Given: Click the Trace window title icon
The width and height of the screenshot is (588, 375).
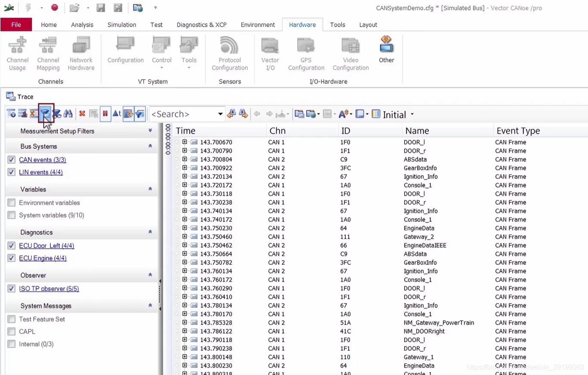Looking at the screenshot, I should (10, 96).
